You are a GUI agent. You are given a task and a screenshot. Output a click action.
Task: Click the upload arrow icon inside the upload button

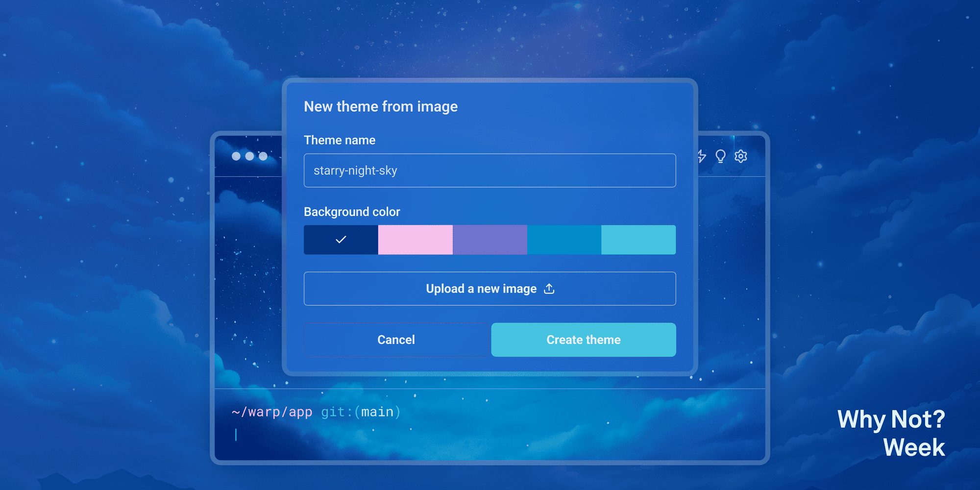[x=549, y=289]
